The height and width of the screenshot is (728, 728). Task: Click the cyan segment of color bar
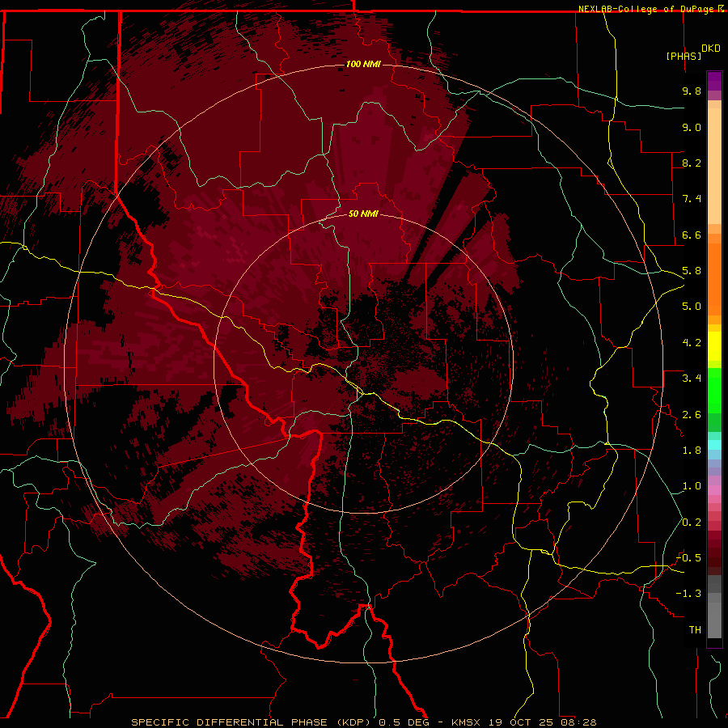(x=714, y=445)
